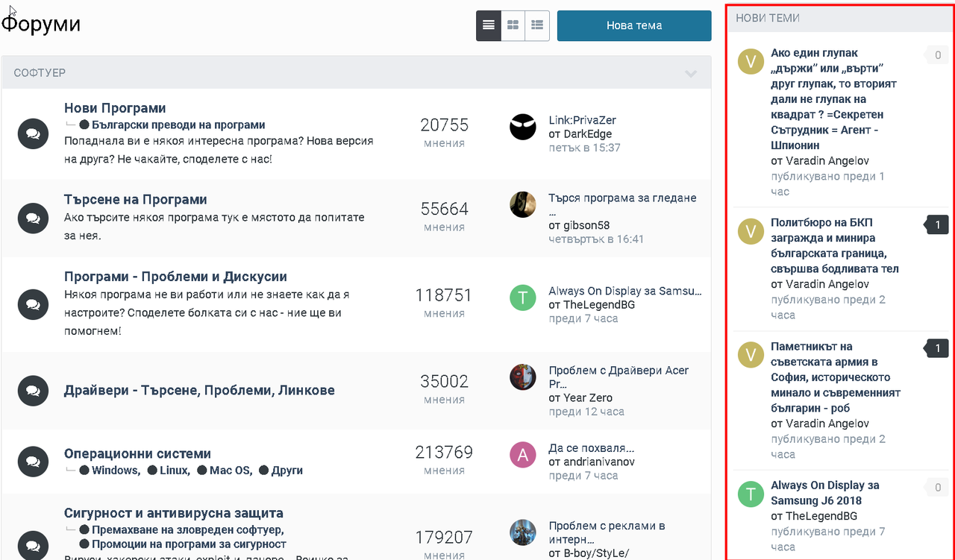955x560 pixels.
Task: Click timestamp петък в 15:37
Action: (584, 148)
